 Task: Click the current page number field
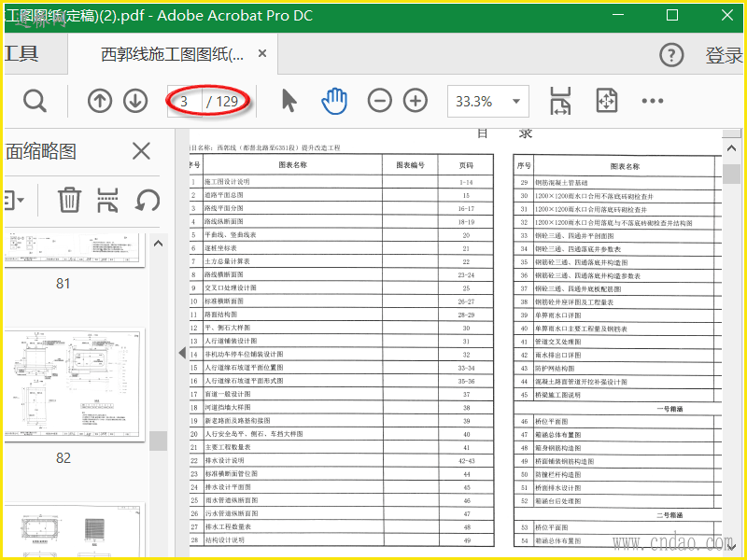tap(184, 101)
